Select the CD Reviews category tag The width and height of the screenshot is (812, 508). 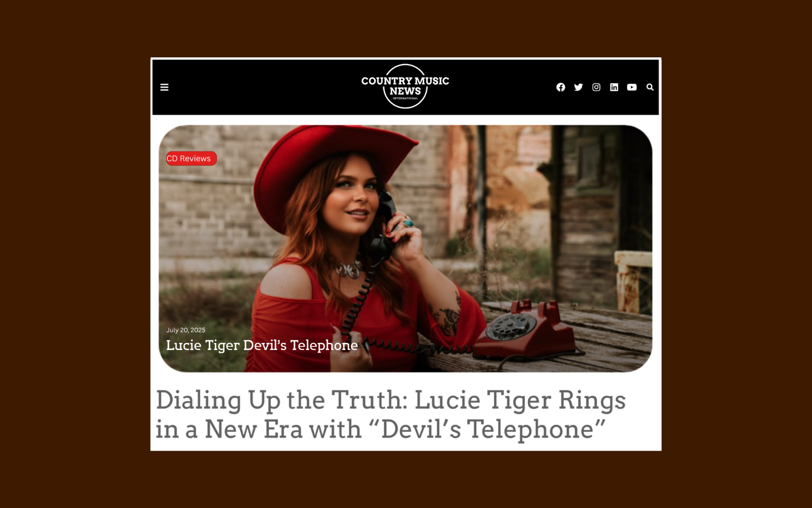(191, 158)
